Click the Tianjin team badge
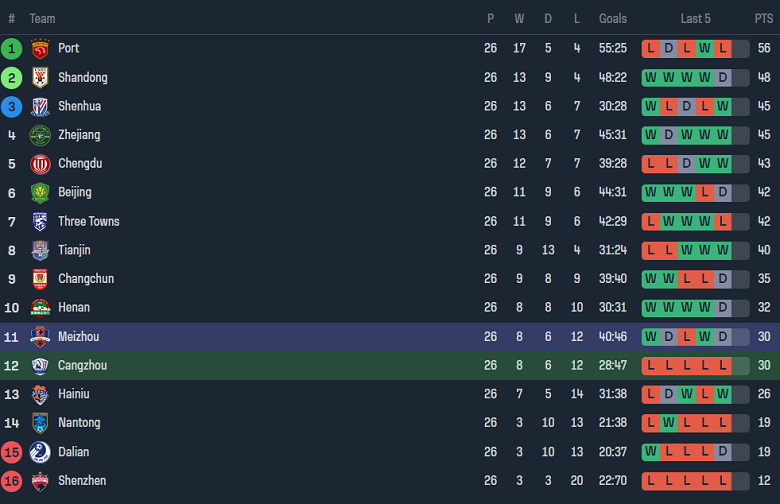 40,250
